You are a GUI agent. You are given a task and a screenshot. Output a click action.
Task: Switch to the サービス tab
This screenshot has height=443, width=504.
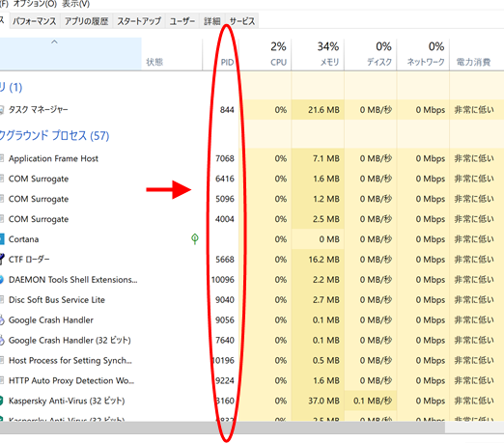click(x=242, y=21)
